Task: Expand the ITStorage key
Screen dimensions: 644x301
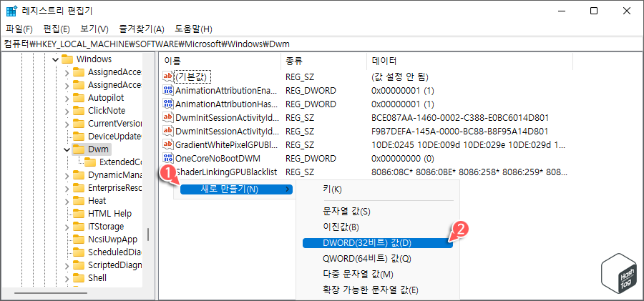Action: pyautogui.click(x=67, y=226)
